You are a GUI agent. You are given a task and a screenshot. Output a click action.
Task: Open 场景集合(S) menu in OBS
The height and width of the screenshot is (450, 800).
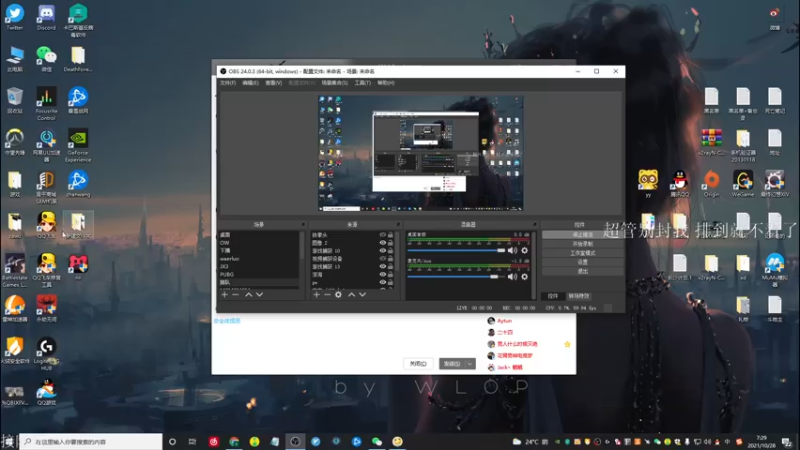[335, 83]
